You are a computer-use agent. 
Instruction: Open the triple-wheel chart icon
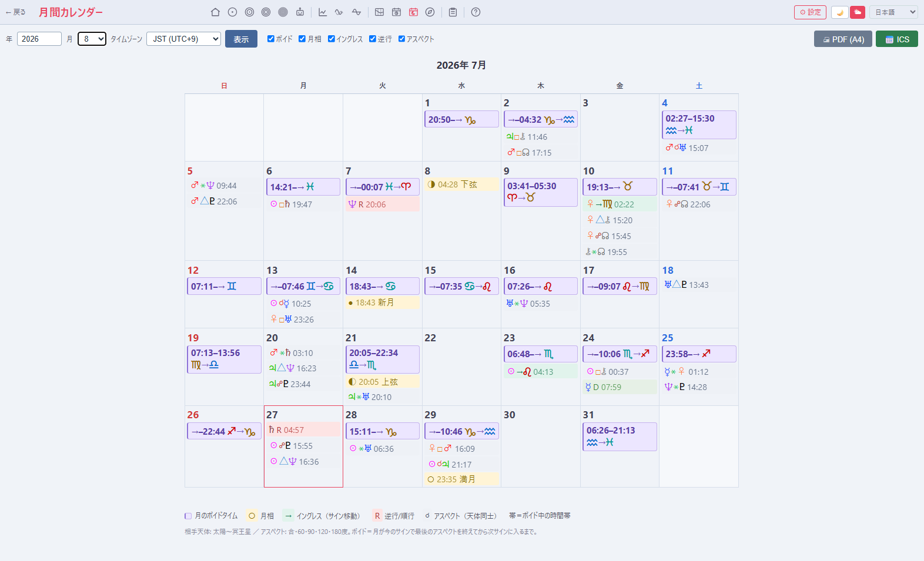click(266, 12)
